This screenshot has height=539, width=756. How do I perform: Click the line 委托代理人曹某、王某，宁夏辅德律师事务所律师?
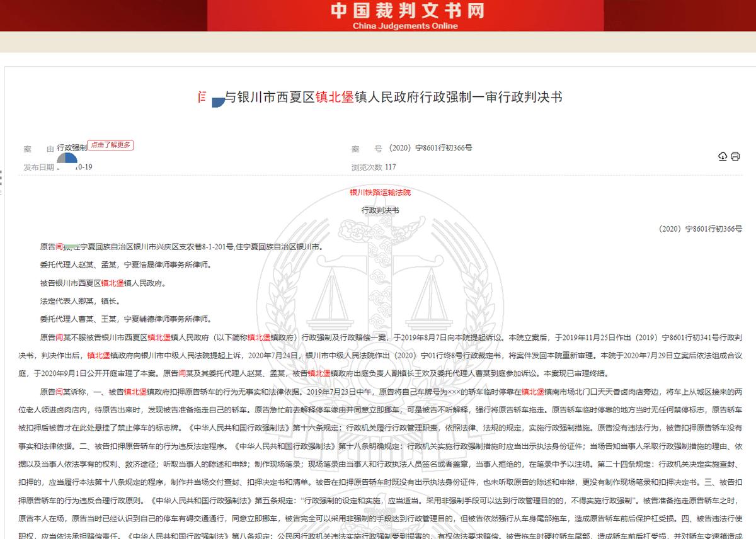126,319
